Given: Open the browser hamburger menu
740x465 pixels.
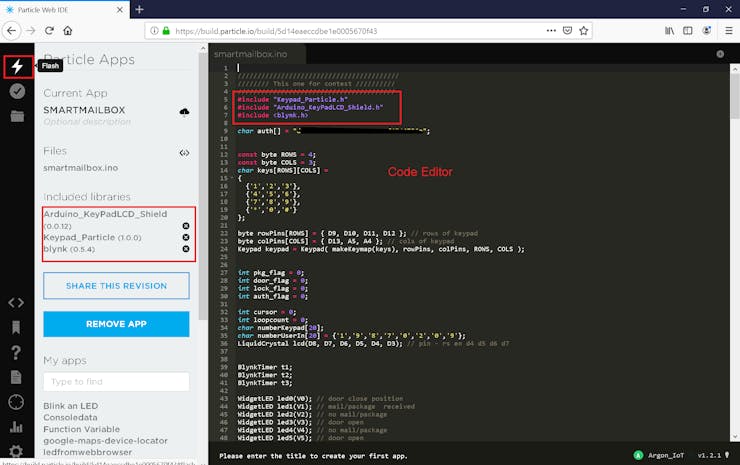Looking at the screenshot, I should (x=729, y=31).
